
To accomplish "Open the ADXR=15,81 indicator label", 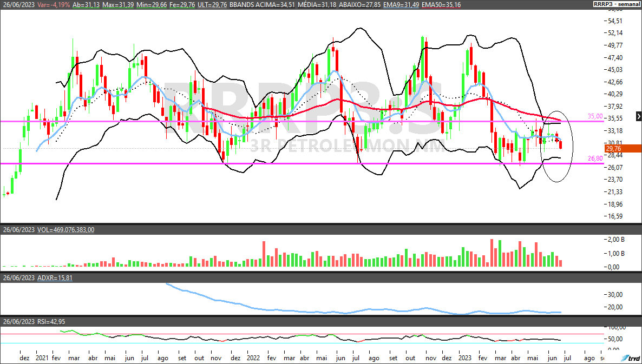I will point(55,277).
